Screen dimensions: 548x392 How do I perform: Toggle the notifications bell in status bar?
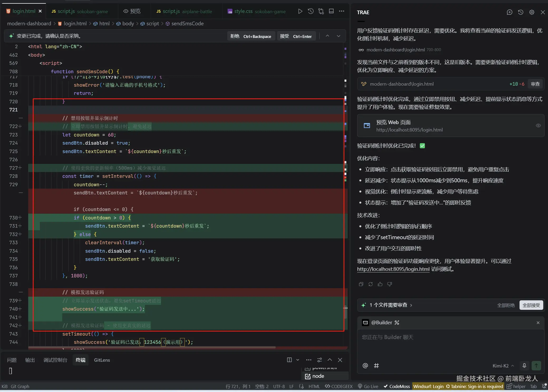(x=544, y=386)
